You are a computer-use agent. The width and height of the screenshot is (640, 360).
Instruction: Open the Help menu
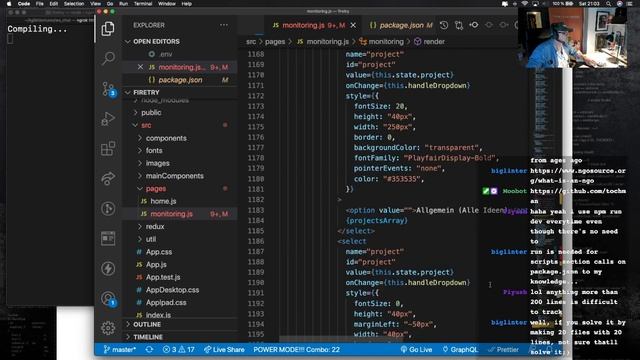pos(187,4)
